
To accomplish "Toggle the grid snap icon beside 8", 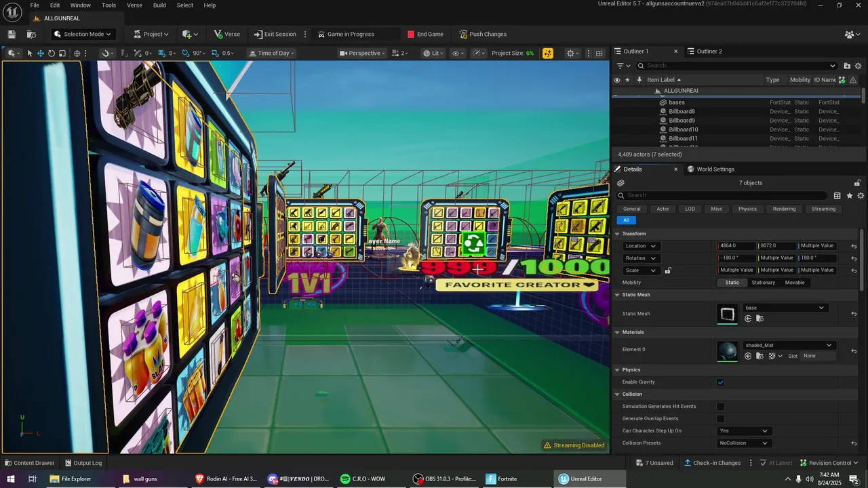I will point(160,53).
